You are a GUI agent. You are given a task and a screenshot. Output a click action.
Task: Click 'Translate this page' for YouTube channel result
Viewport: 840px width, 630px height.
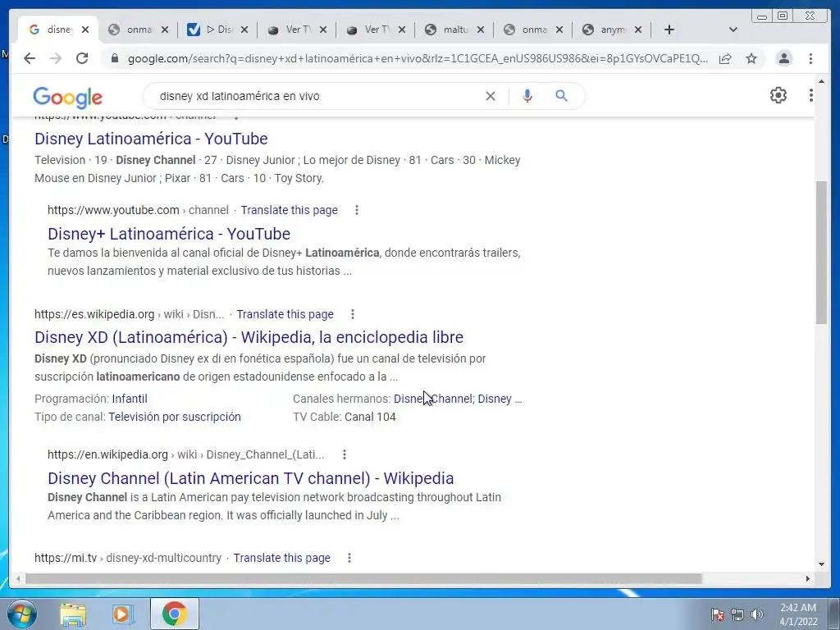[x=290, y=211]
